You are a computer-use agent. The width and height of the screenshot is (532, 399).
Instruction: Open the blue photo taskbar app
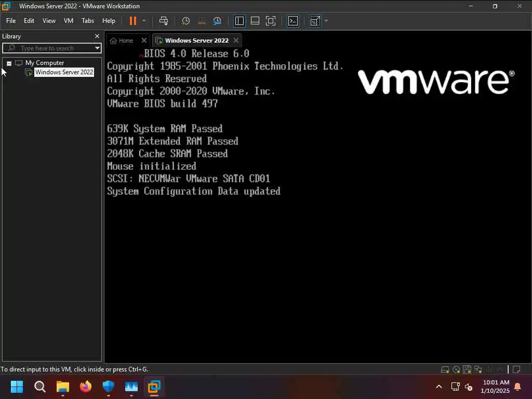pos(131,387)
